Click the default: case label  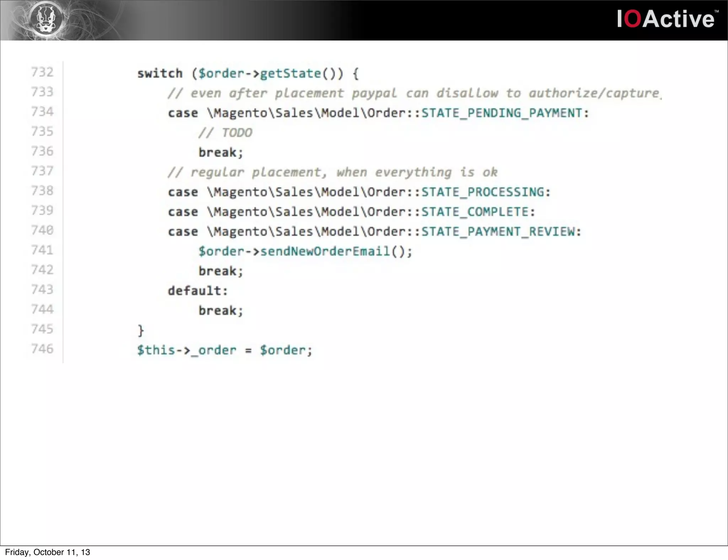click(198, 291)
